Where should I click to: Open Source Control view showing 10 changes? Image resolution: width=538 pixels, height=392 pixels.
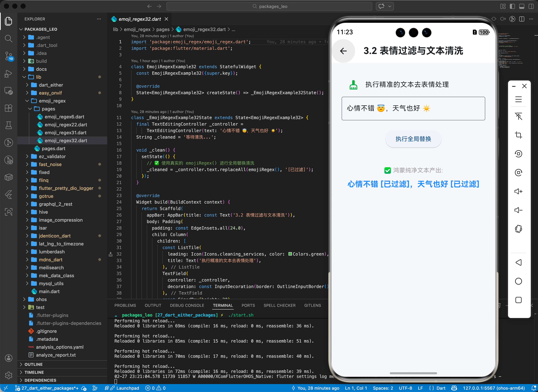click(x=8, y=56)
